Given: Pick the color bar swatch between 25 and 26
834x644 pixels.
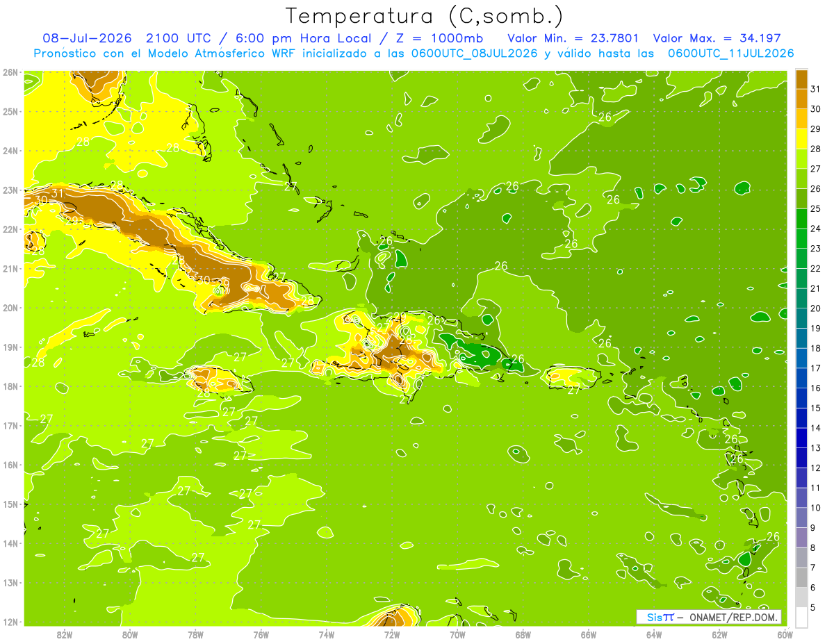Looking at the screenshot, I should pyautogui.click(x=801, y=199).
